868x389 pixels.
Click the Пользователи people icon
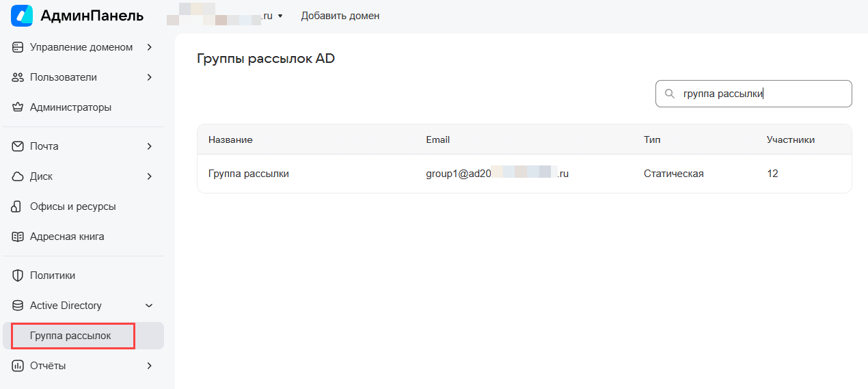coord(18,77)
